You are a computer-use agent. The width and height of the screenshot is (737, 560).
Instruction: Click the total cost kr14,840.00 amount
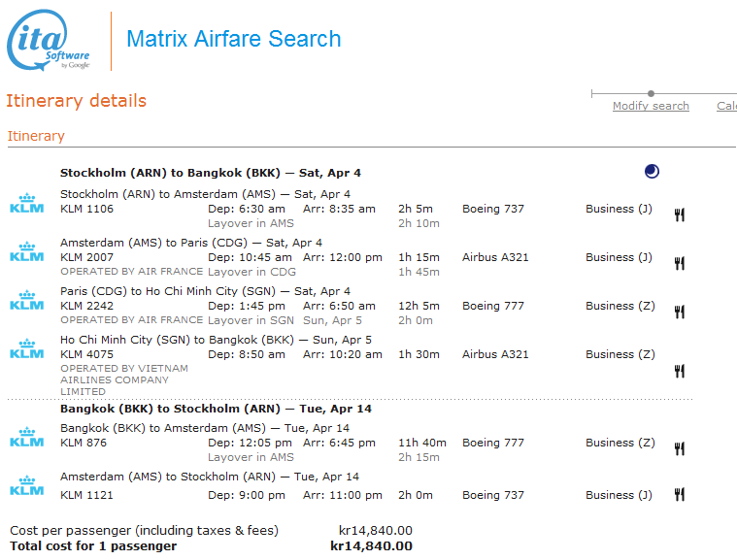tap(371, 546)
